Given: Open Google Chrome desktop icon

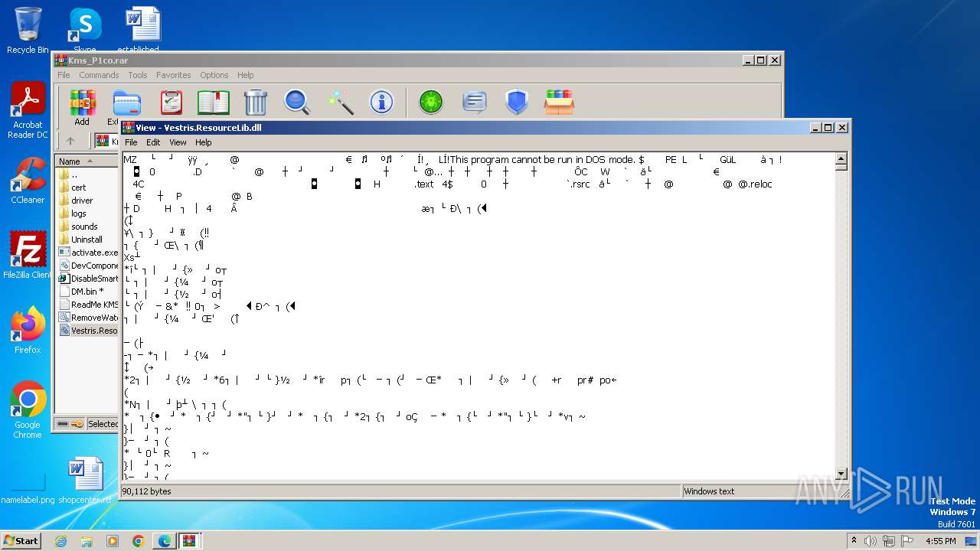Looking at the screenshot, I should [28, 410].
